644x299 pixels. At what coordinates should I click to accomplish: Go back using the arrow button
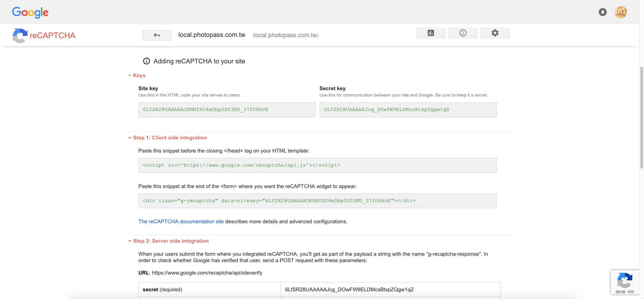click(157, 35)
